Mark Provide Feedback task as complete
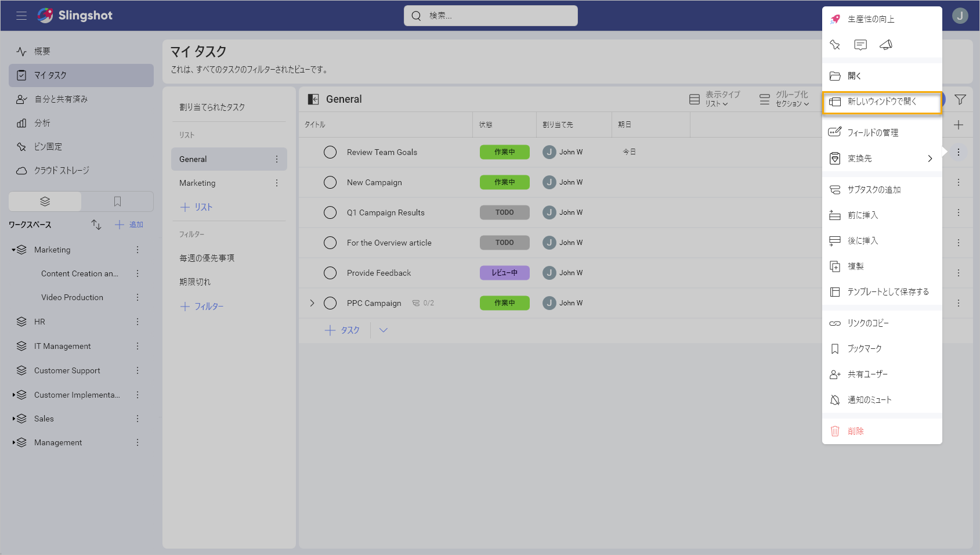 point(330,273)
